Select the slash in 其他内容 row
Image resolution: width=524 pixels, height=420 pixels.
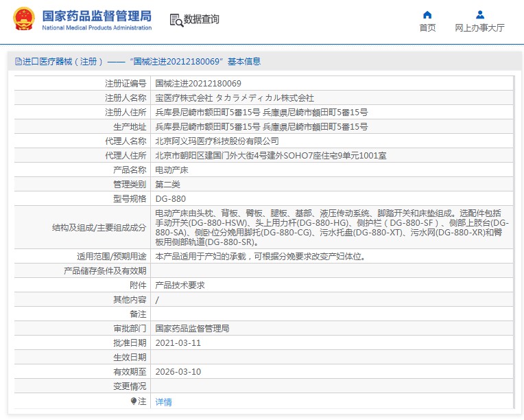157,300
